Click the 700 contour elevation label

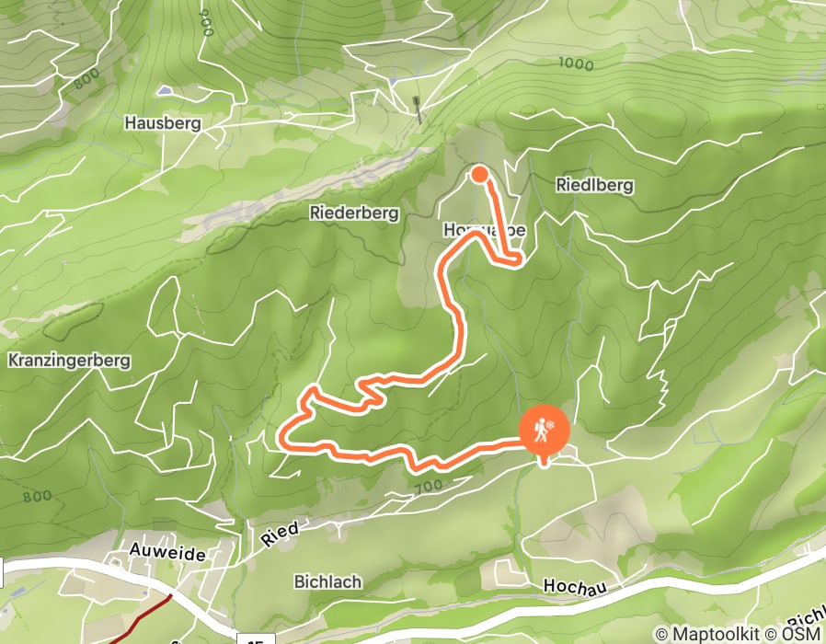[x=428, y=486]
